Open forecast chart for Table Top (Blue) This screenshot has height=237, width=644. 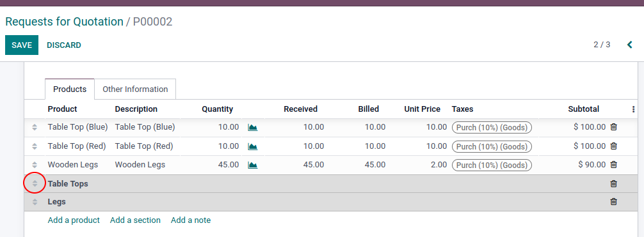(x=253, y=128)
